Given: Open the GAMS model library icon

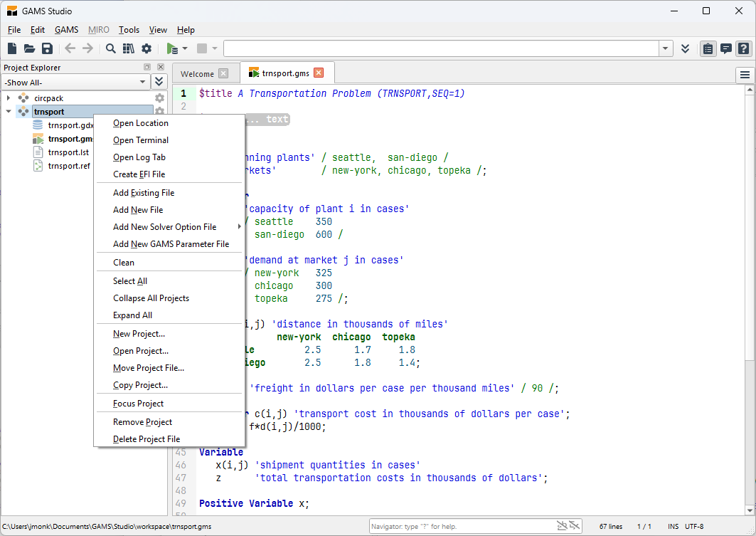Looking at the screenshot, I should coord(129,48).
